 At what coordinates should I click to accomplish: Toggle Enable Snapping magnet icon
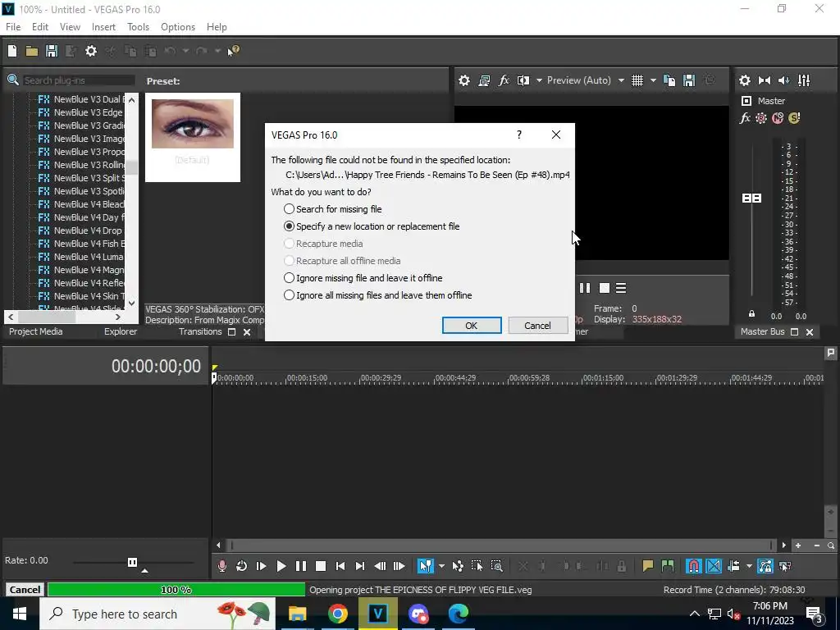tap(693, 566)
